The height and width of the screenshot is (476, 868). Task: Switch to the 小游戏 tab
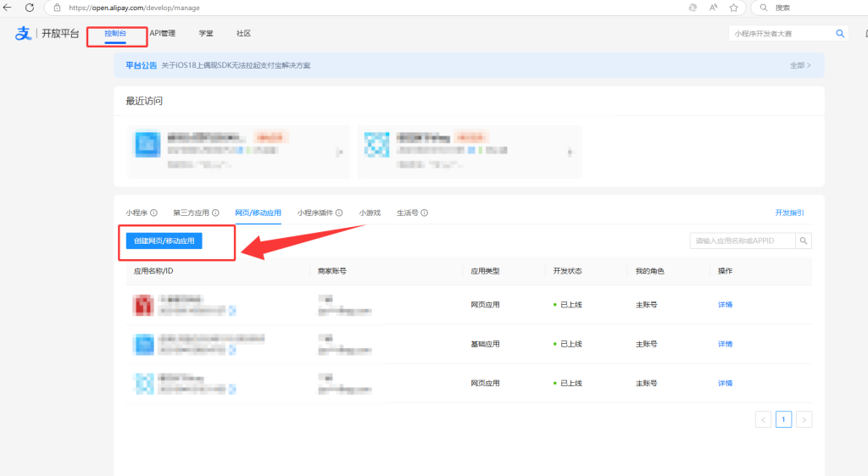pos(370,213)
